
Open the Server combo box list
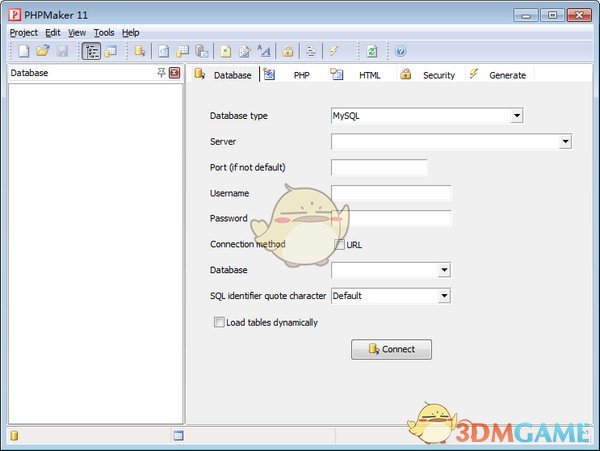coord(565,142)
